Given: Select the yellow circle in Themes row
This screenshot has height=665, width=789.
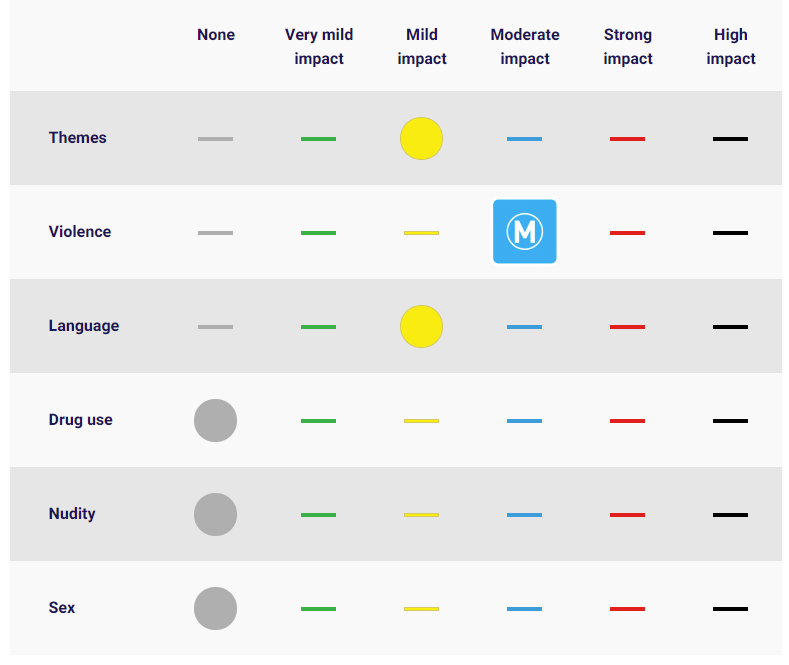Looking at the screenshot, I should [421, 138].
